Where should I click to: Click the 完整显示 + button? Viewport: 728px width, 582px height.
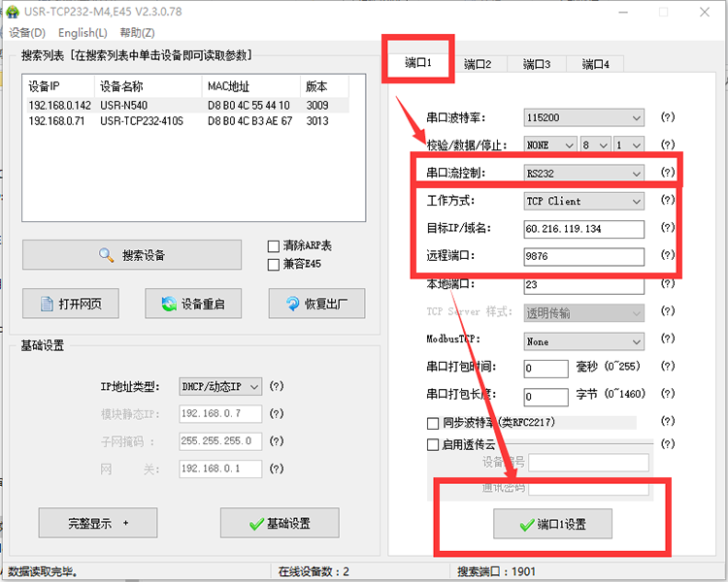(97, 523)
